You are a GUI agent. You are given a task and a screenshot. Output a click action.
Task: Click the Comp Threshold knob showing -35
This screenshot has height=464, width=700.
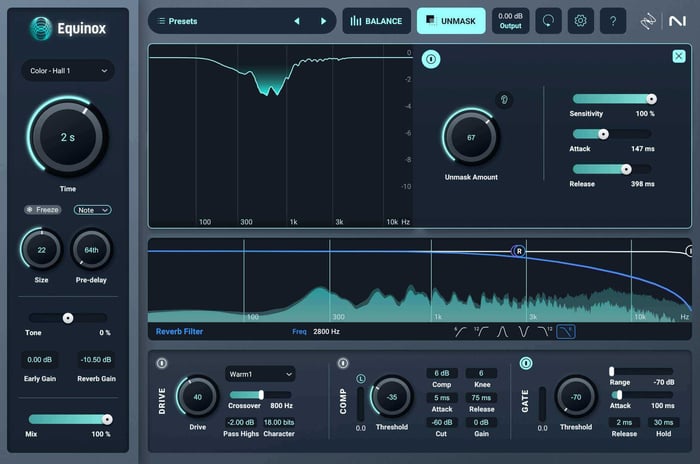392,397
